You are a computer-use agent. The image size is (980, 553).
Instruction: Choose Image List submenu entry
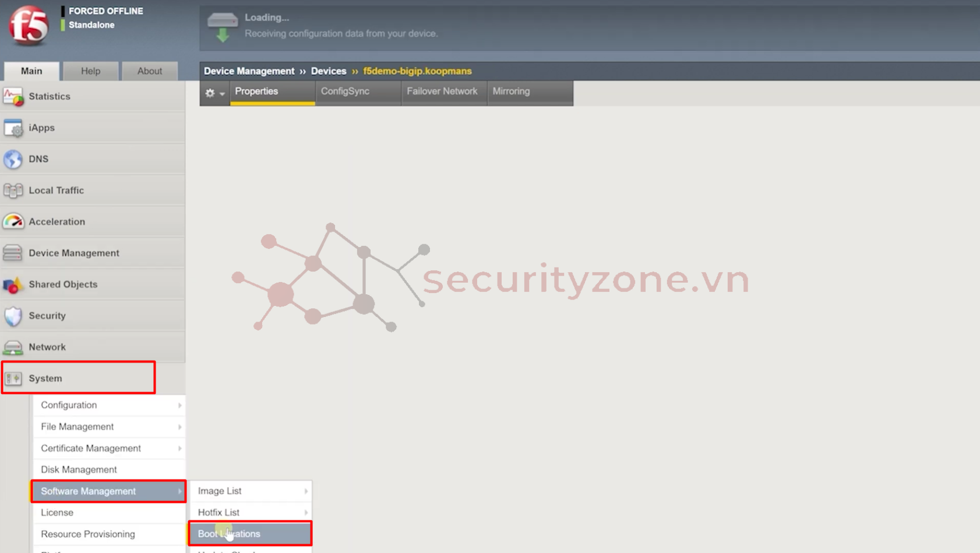pyautogui.click(x=251, y=491)
